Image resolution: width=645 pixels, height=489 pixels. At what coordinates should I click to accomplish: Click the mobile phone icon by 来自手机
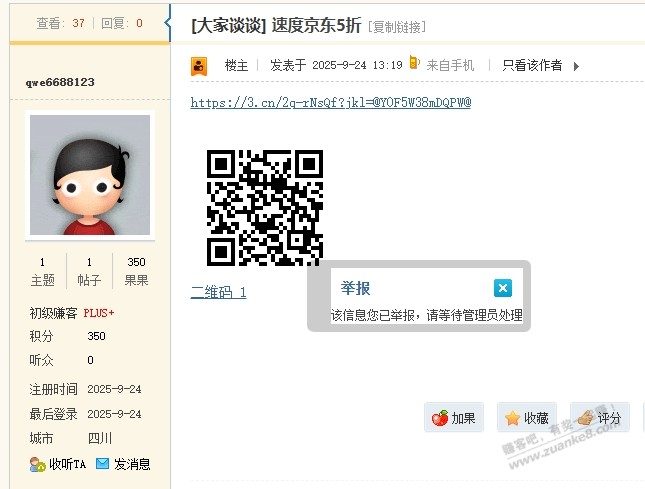tap(414, 63)
